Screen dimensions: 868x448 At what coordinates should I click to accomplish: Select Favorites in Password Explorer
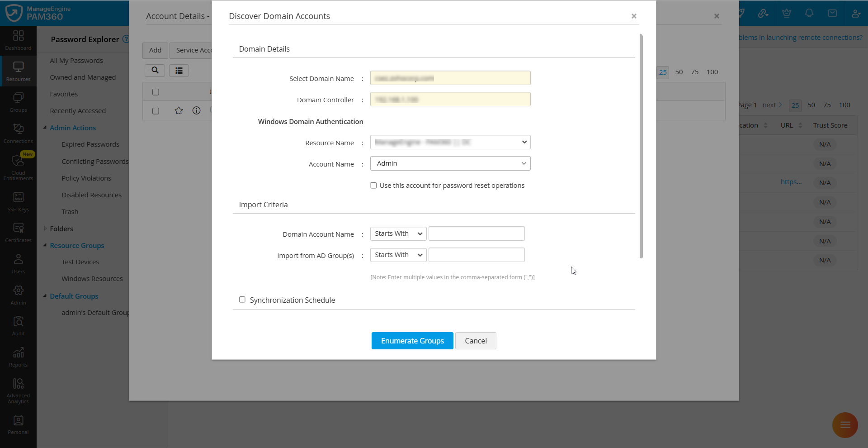(64, 94)
